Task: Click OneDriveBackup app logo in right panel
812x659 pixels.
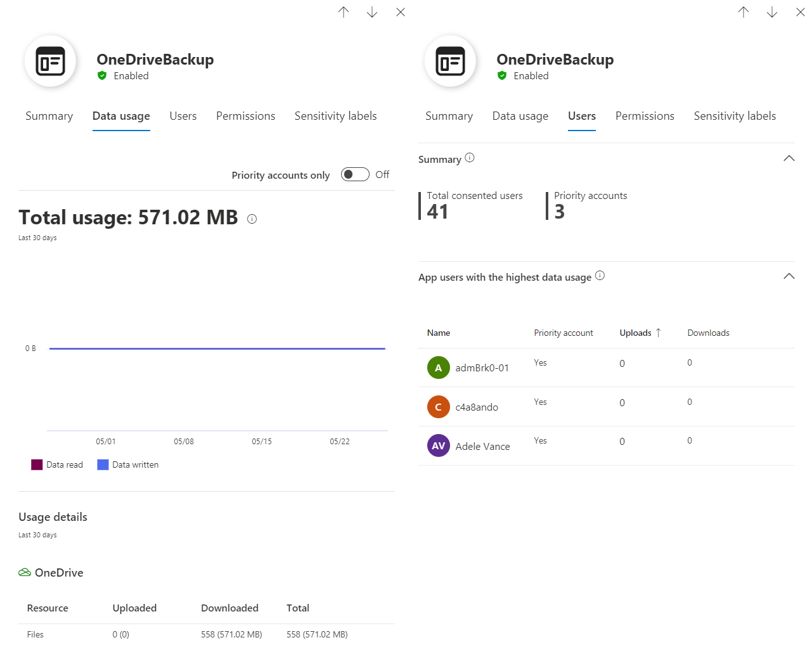Action: 450,61
